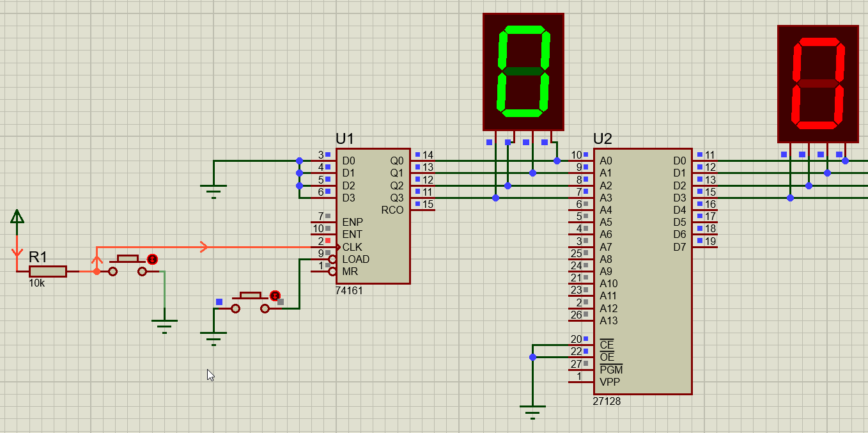Click the U2 reference label

pyautogui.click(x=603, y=139)
